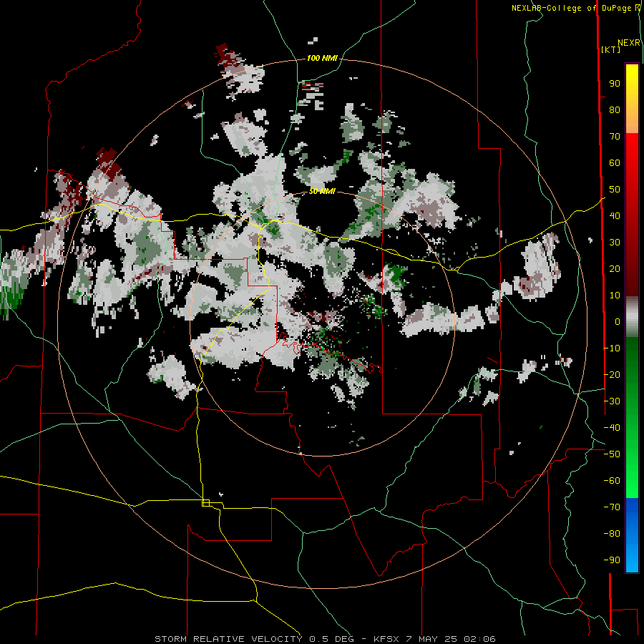Pick the yellow segment of the color bar

click(632, 82)
